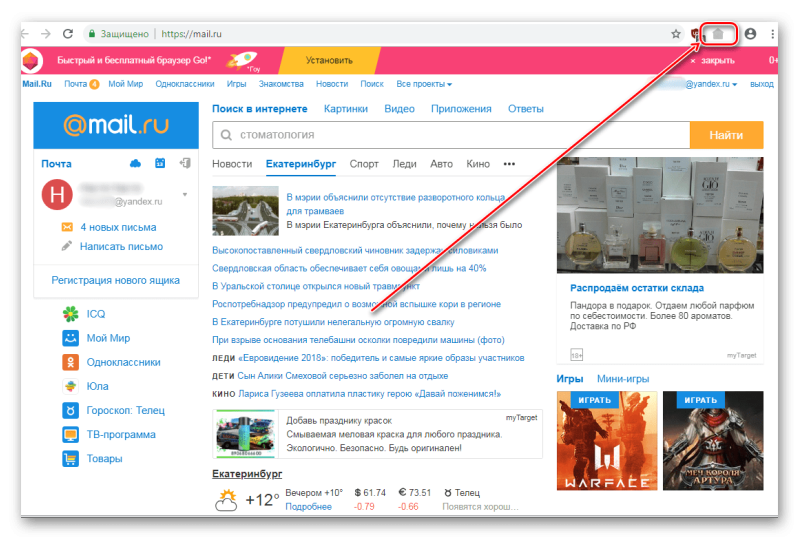Click the red H account avatar
The image size is (800, 540).
pos(57,194)
